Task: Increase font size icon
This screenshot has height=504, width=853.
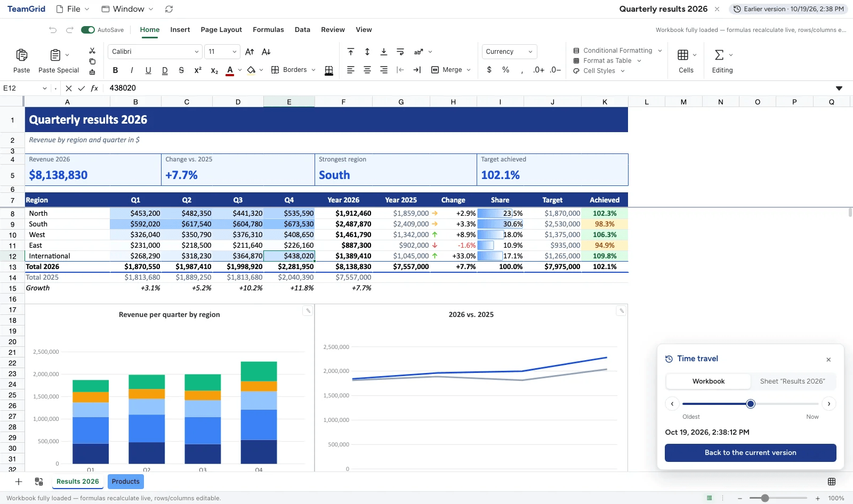Action: (250, 52)
